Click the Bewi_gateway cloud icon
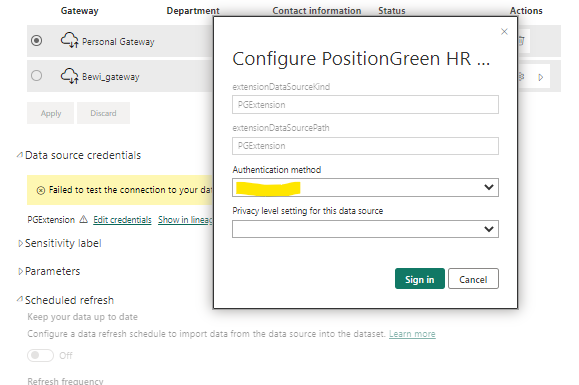This screenshot has width=579, height=385. (69, 76)
